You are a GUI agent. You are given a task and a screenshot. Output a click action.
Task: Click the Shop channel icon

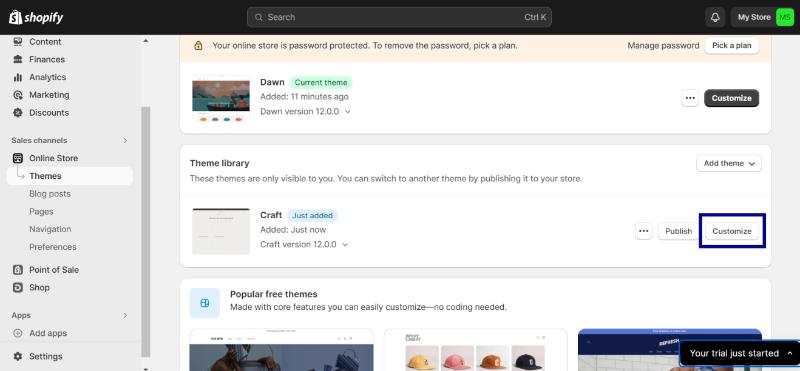point(18,287)
